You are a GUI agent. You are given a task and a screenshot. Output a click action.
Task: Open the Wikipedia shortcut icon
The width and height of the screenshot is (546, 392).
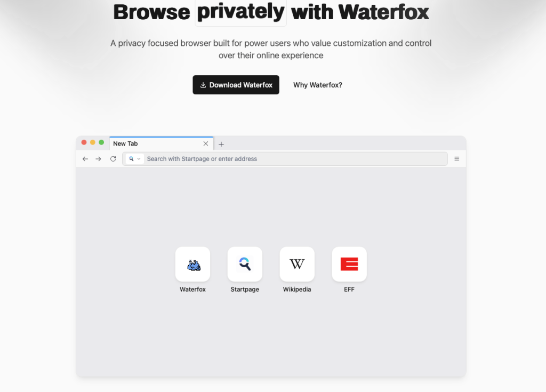[297, 264]
